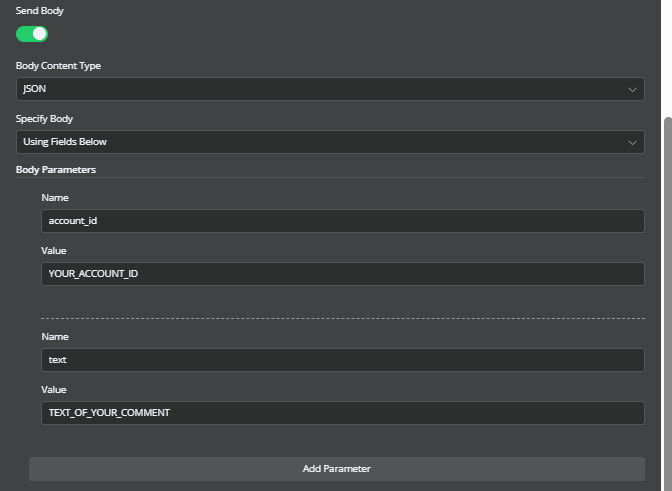Click the Specify Body label
This screenshot has width=672, height=491.
tap(44, 119)
